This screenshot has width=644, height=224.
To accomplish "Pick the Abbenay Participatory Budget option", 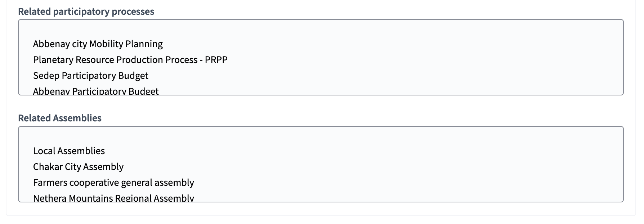I will (x=96, y=91).
